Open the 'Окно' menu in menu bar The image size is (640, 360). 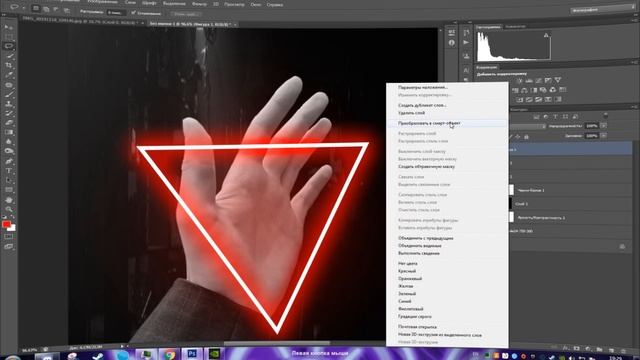tap(256, 4)
